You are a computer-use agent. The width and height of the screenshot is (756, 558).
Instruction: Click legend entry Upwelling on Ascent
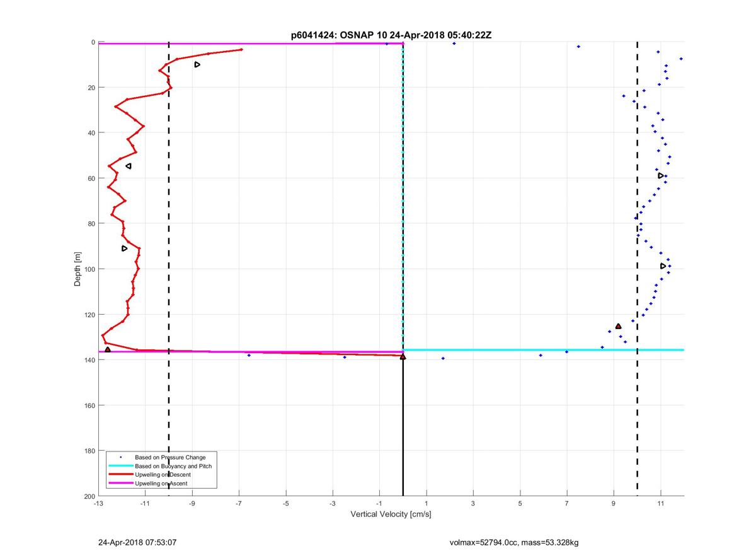(161, 483)
